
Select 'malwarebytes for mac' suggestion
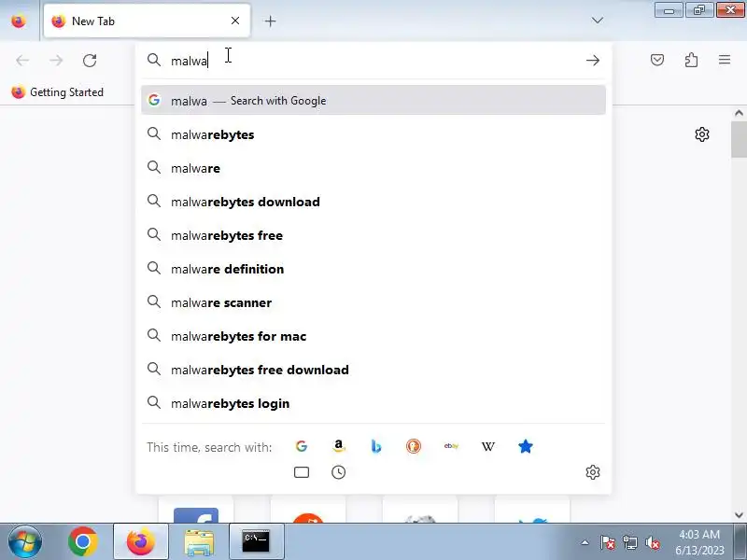point(373,336)
